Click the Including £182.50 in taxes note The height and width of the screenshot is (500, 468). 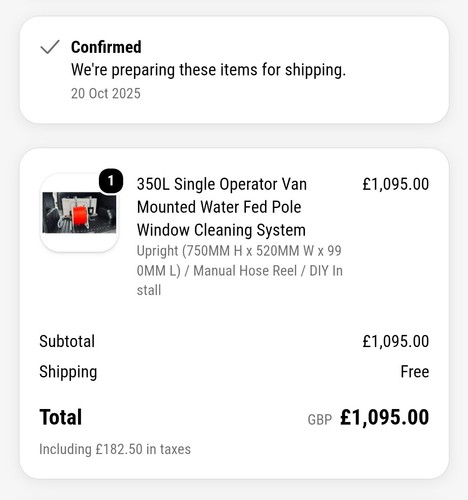[115, 449]
